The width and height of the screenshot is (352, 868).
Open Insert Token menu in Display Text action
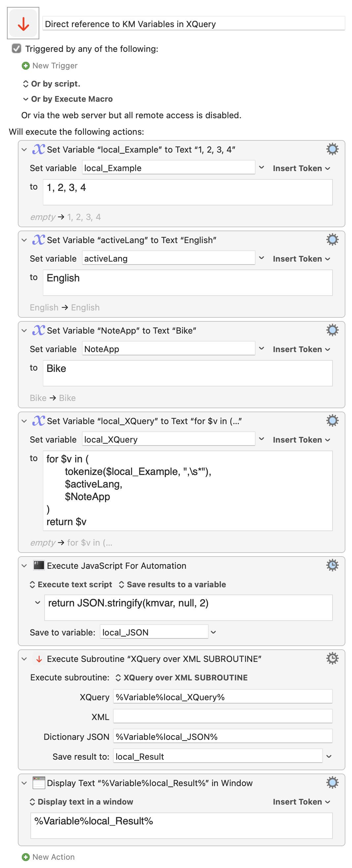point(301,802)
